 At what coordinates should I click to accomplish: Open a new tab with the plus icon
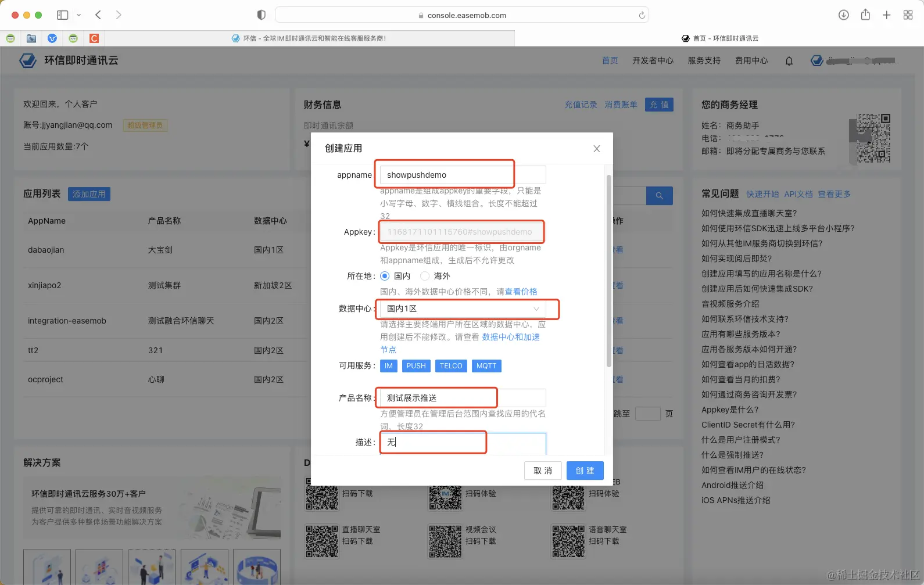pyautogui.click(x=886, y=15)
